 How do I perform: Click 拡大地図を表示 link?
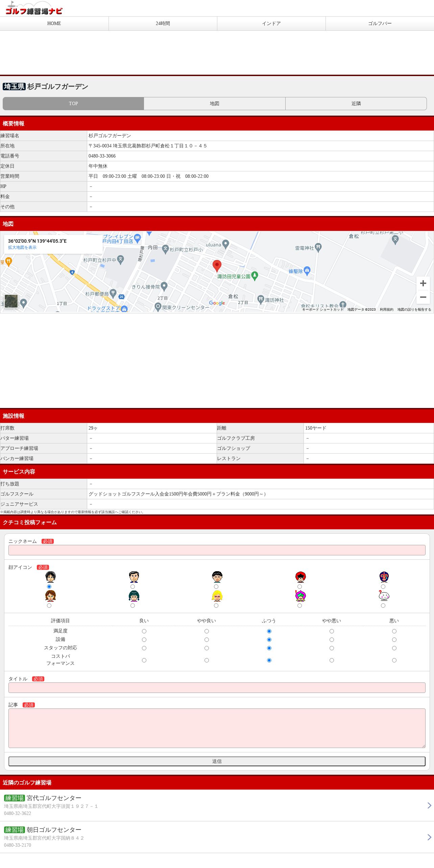click(x=22, y=247)
